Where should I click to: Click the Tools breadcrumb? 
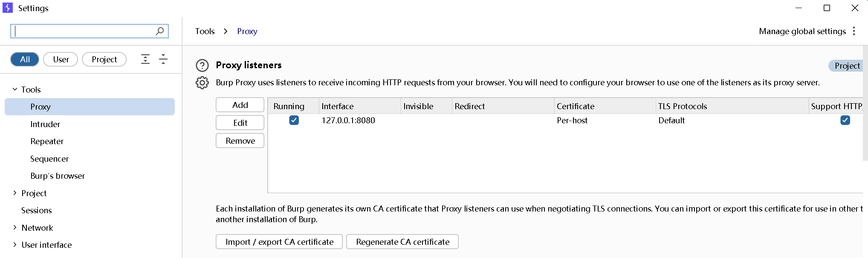click(205, 31)
